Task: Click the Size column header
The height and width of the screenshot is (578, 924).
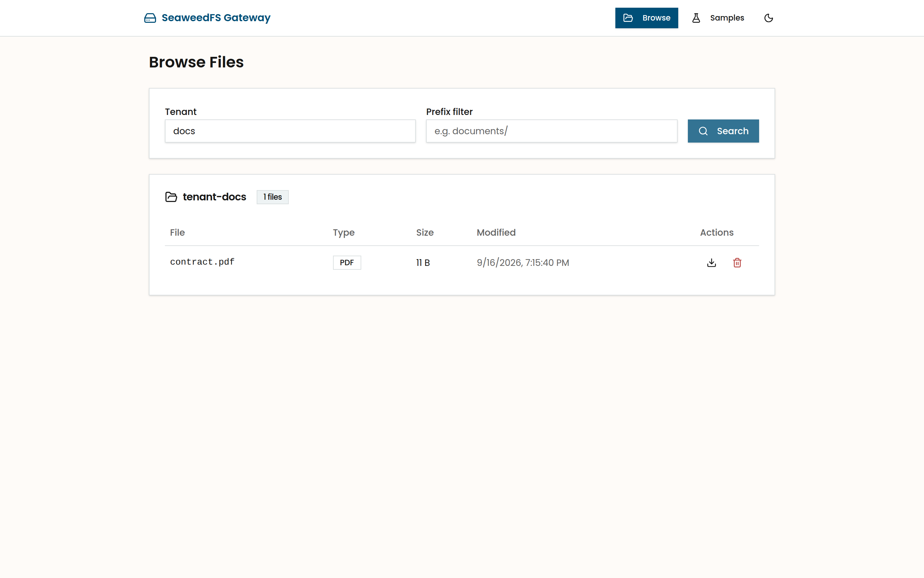Action: 424,232
